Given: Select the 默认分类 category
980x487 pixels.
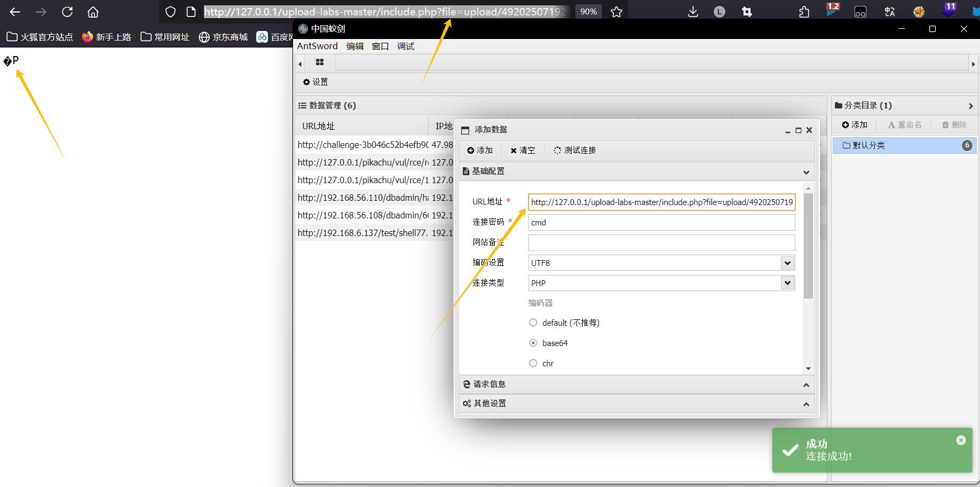Looking at the screenshot, I should pos(905,145).
